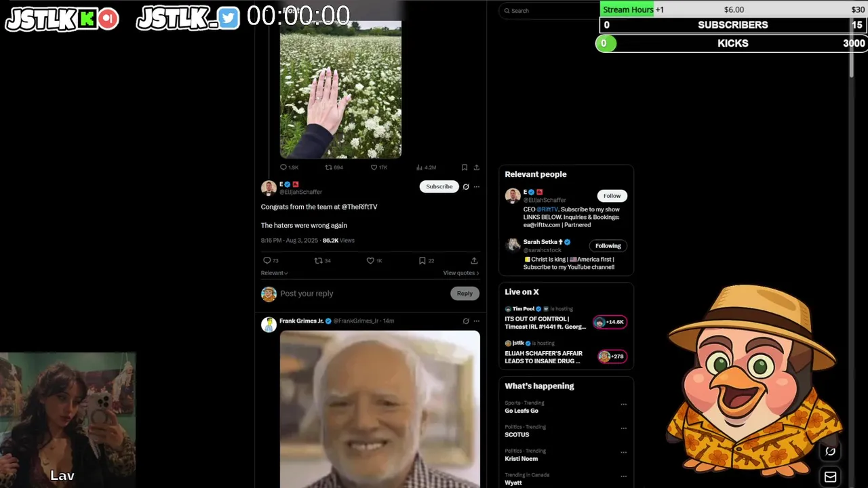Click the @FrankGrimes_Jr handle
The width and height of the screenshot is (868, 488).
pos(355,321)
